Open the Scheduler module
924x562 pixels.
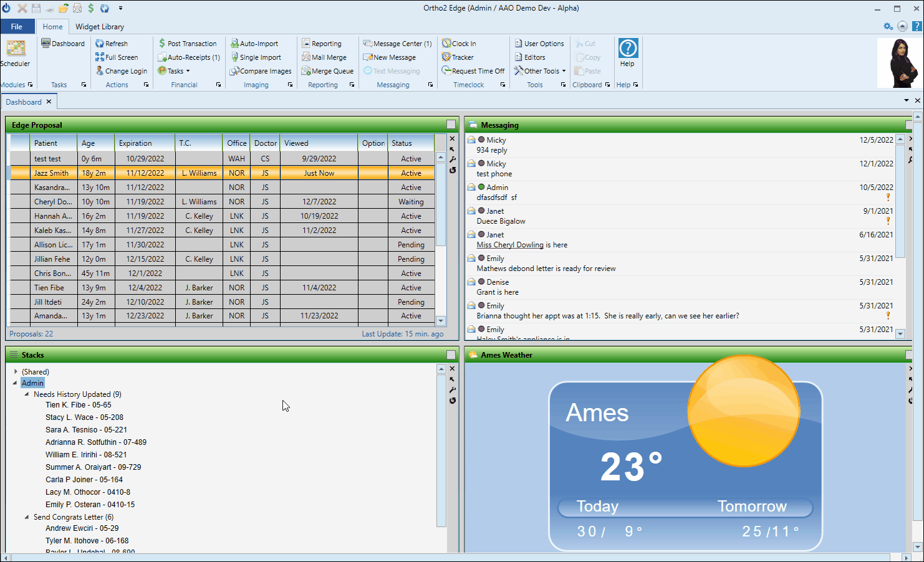(16, 54)
